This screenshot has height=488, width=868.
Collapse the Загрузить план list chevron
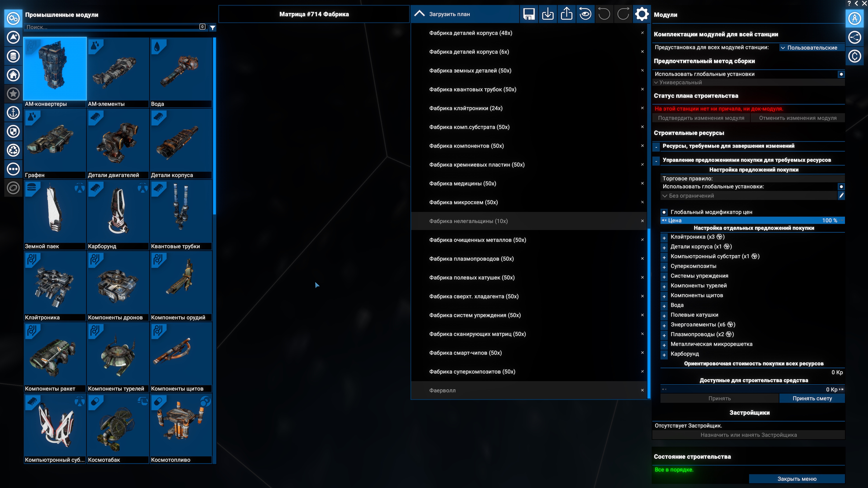[419, 14]
